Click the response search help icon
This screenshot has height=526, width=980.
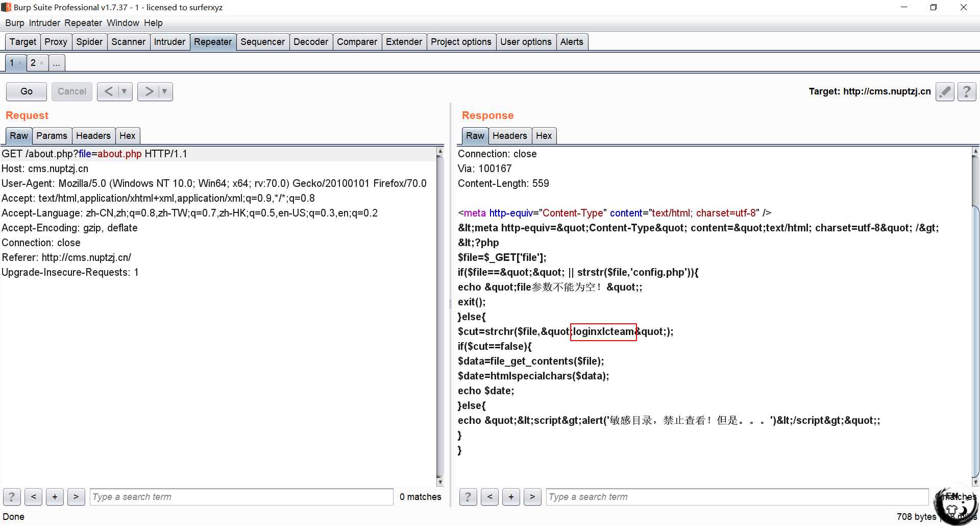pyautogui.click(x=468, y=497)
